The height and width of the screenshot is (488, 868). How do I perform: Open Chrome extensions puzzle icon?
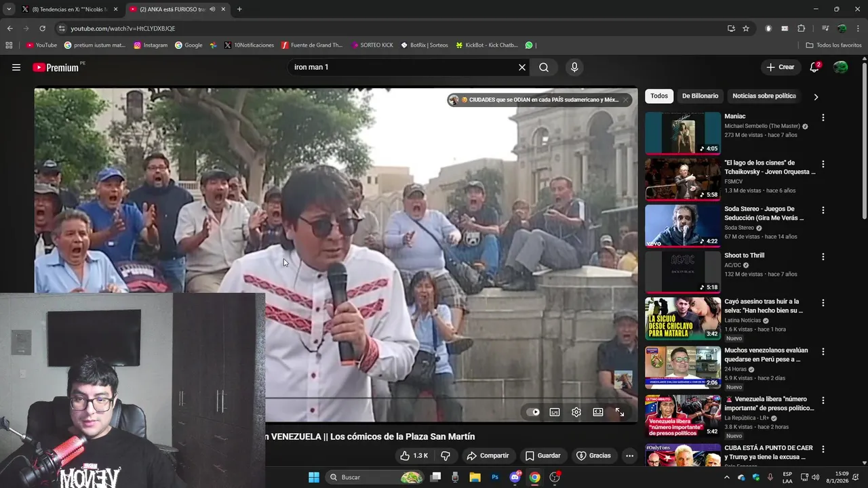801,28
